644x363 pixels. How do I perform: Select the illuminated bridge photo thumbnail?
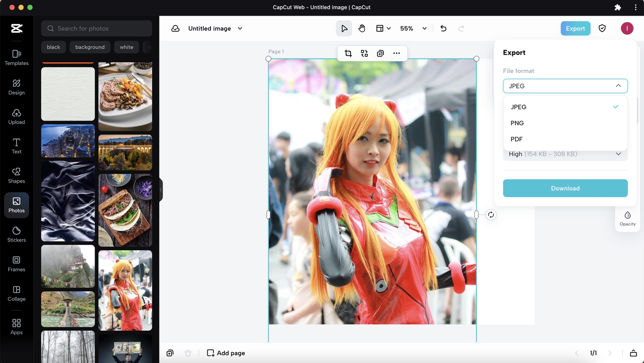click(x=125, y=152)
